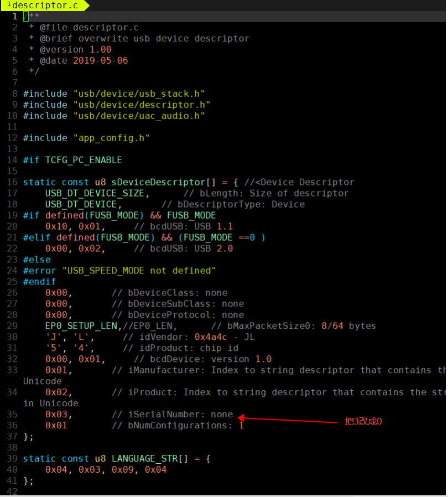Select the descriptor.c buffer tab
Screen dimensions: 448x497
[43, 6]
